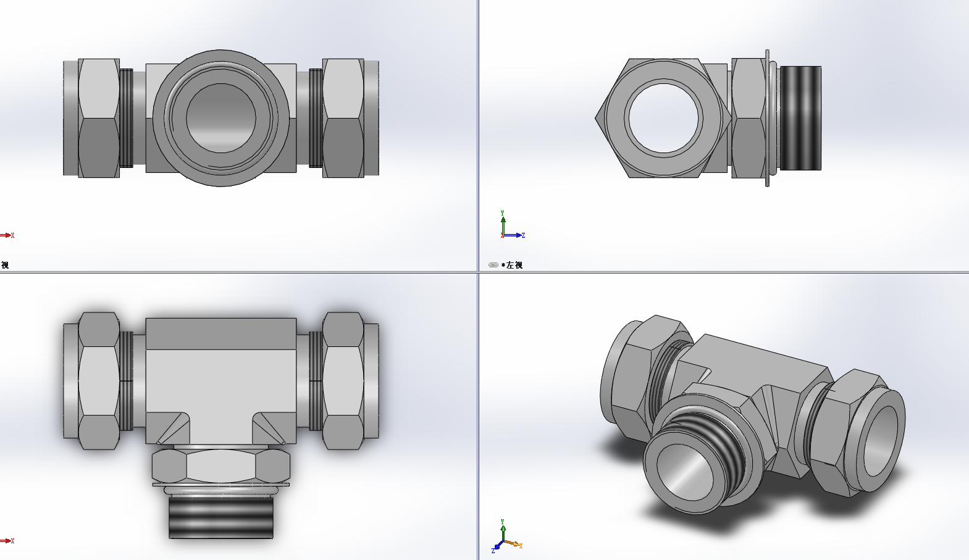Select the dark threaded end in the left view
969x560 pixels.
coord(800,118)
